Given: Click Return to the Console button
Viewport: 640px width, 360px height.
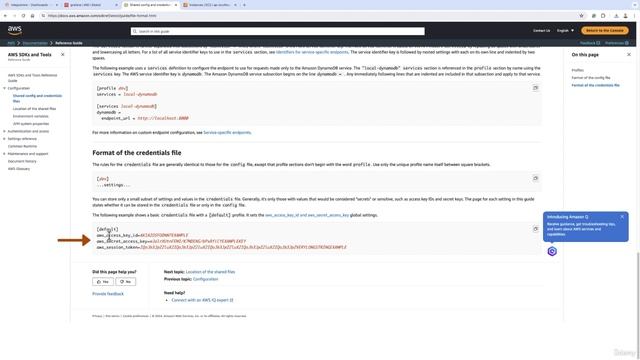Looking at the screenshot, I should (604, 31).
